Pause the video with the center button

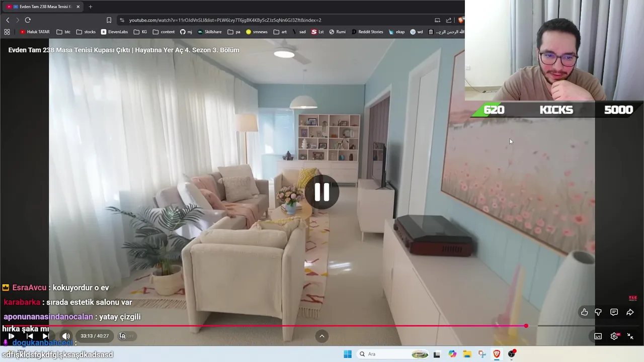[322, 192]
